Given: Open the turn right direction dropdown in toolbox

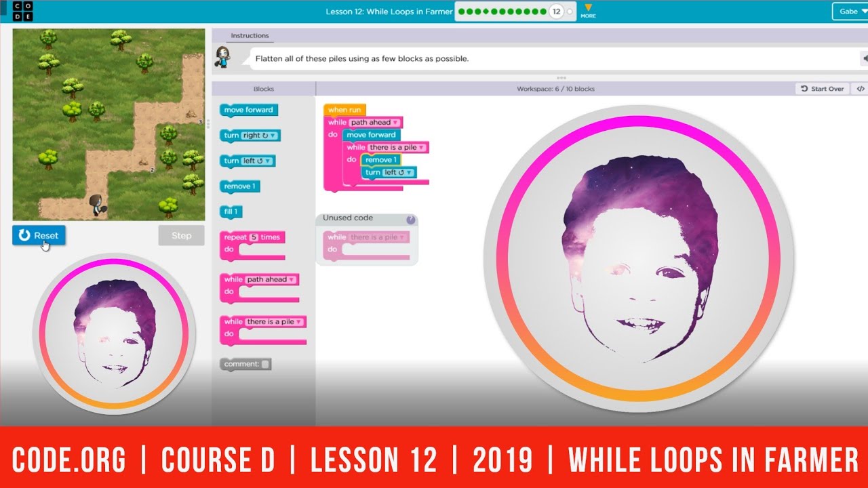Looking at the screenshot, I should 260,136.
